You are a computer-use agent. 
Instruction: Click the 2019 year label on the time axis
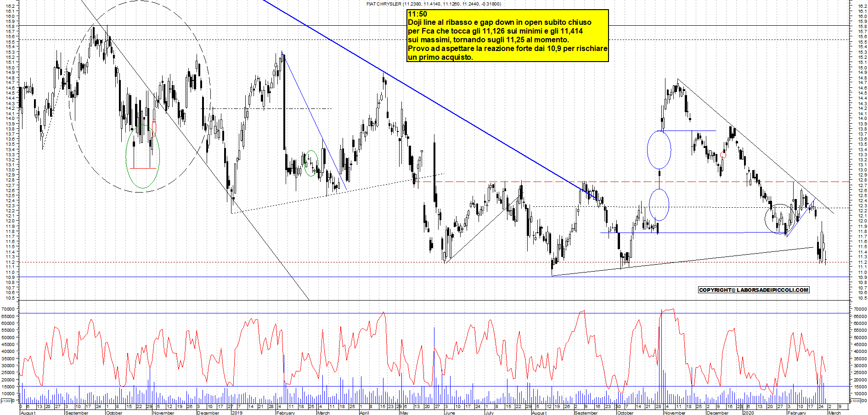click(237, 413)
